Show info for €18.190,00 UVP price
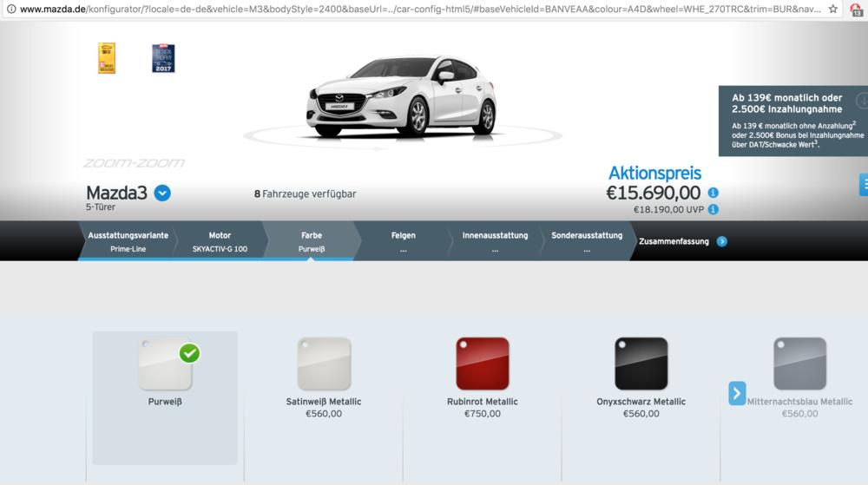The height and width of the screenshot is (485, 868). pyautogui.click(x=713, y=210)
